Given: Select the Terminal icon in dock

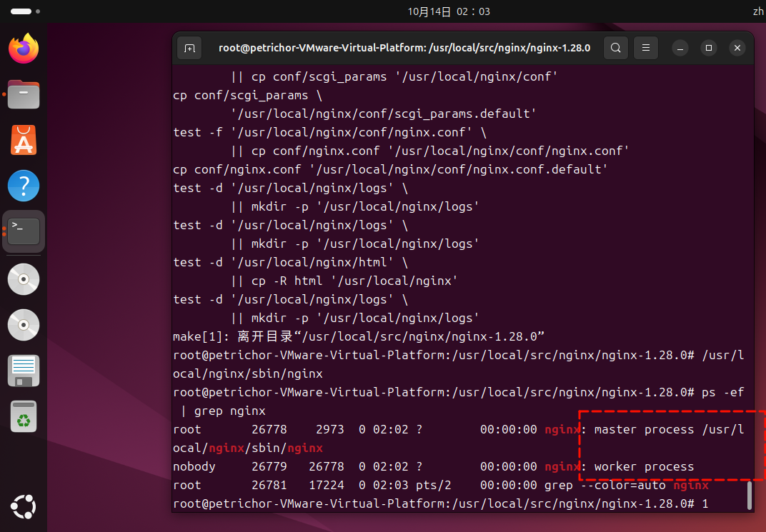Looking at the screenshot, I should [x=24, y=231].
